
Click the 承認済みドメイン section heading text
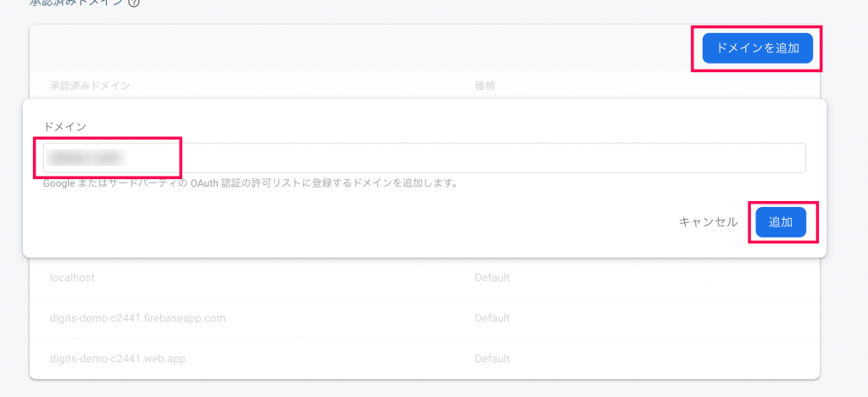point(76,3)
